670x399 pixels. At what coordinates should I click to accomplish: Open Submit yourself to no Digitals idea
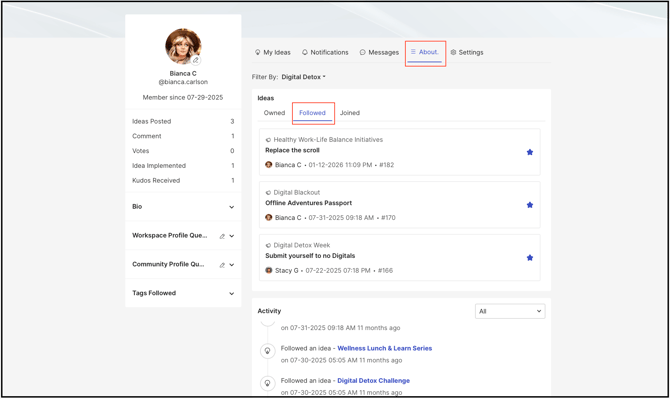click(310, 256)
